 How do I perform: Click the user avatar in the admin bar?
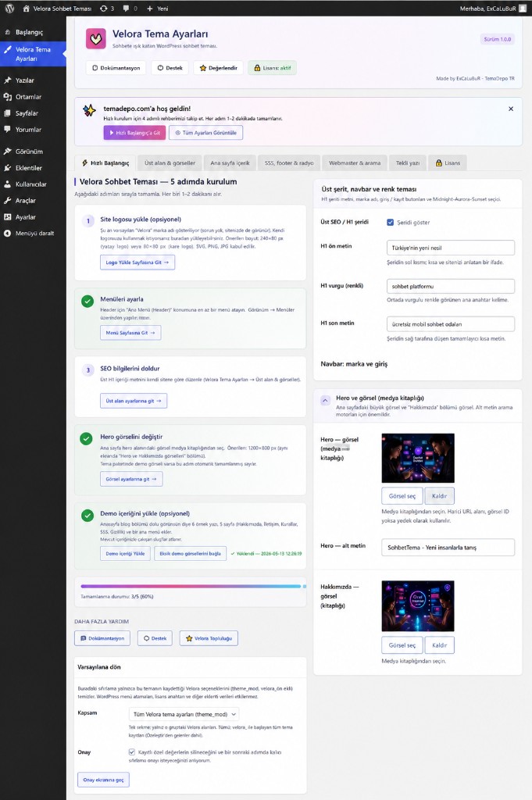point(523,8)
